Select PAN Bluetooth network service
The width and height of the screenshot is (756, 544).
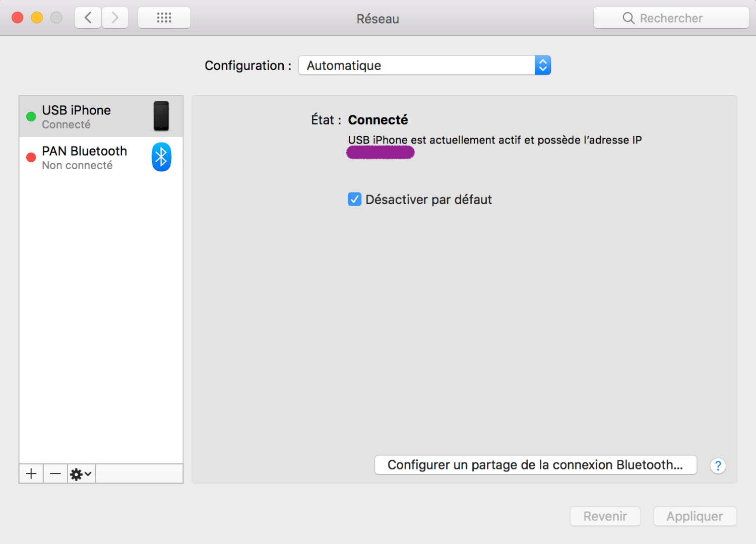[91, 158]
